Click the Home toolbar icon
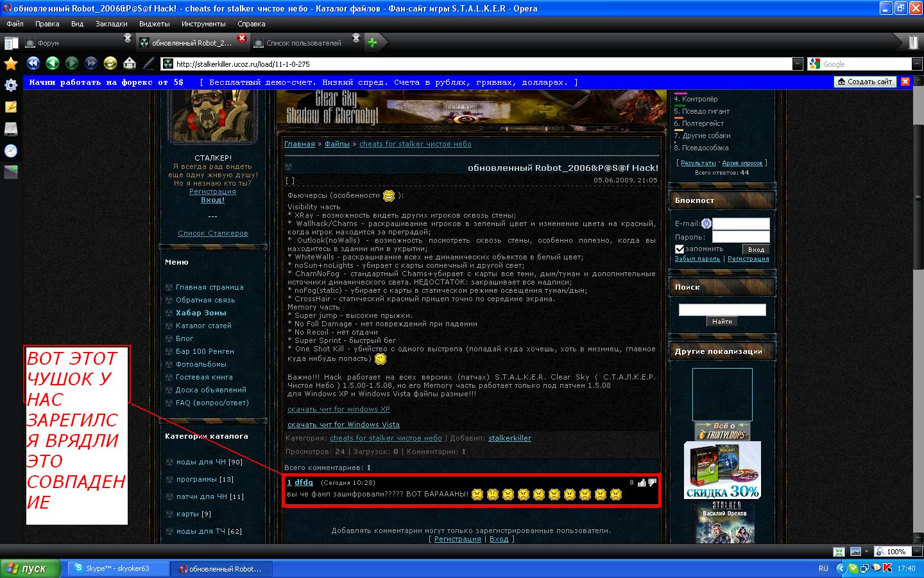 pos(130,63)
